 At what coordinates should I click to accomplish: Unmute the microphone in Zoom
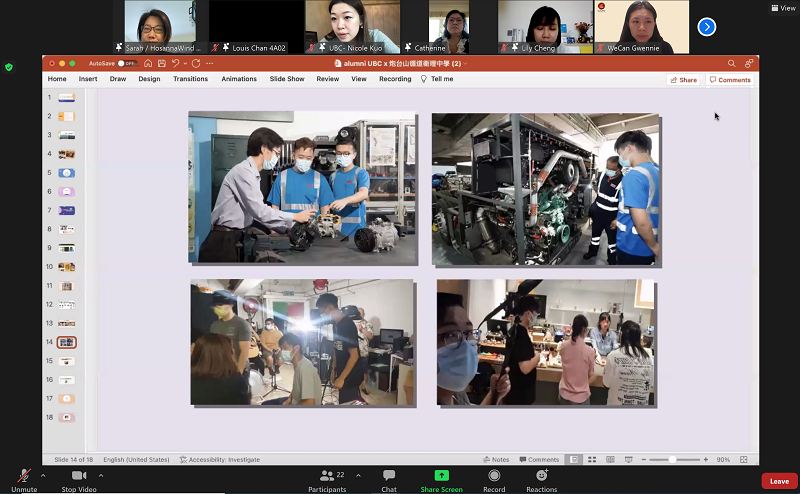click(x=23, y=476)
